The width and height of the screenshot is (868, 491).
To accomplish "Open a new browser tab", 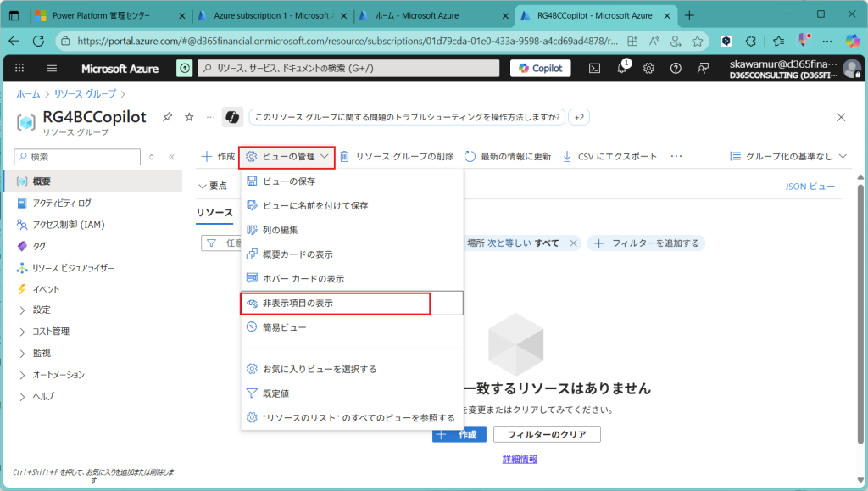I will tap(689, 15).
